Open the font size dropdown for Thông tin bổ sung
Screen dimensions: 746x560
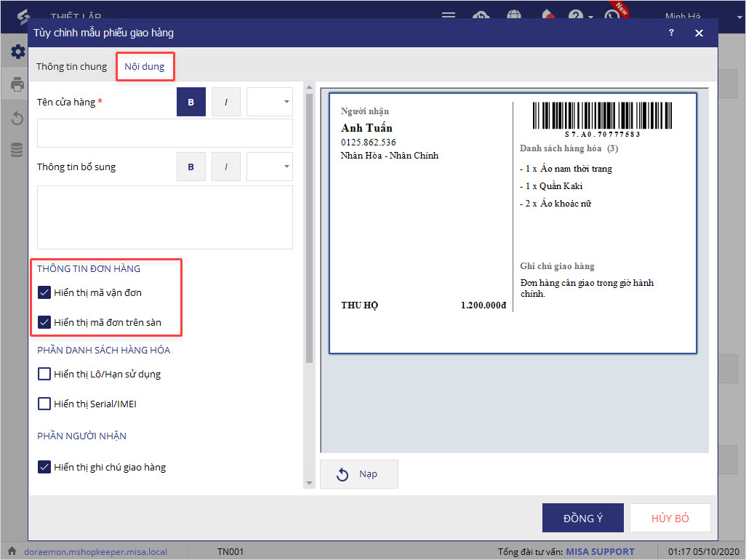tap(269, 167)
